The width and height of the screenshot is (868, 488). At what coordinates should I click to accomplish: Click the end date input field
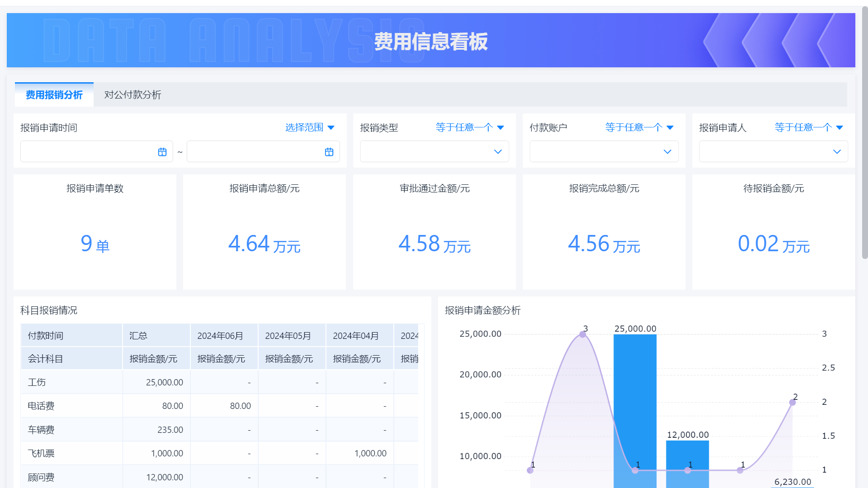255,152
